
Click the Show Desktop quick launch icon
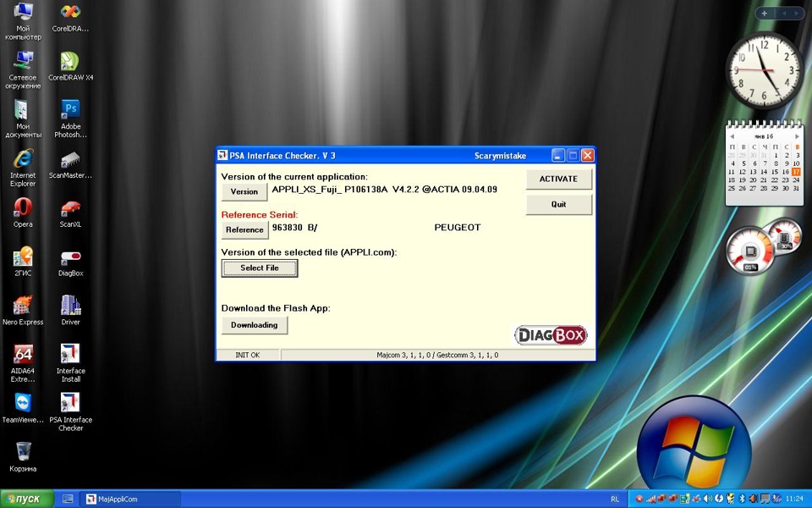[68, 499]
